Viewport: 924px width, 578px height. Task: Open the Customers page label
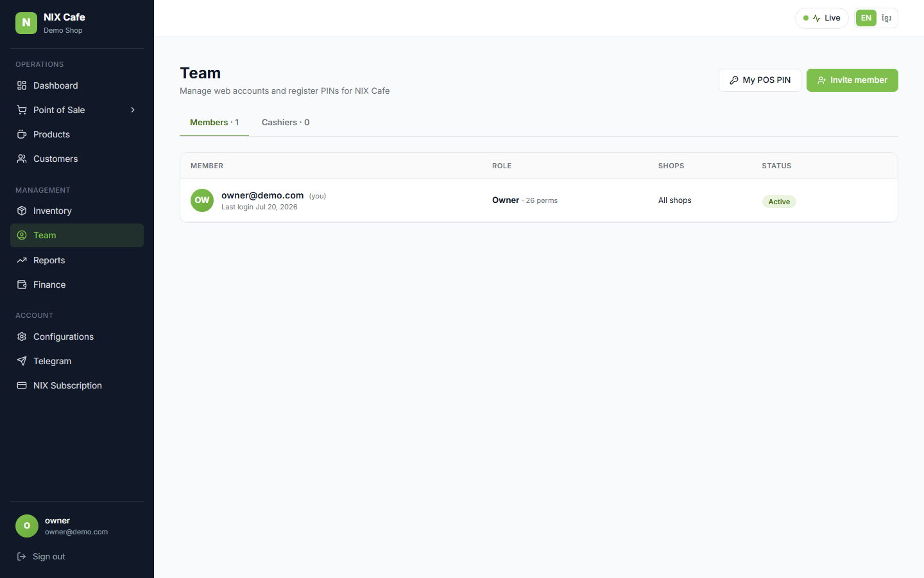tap(55, 159)
